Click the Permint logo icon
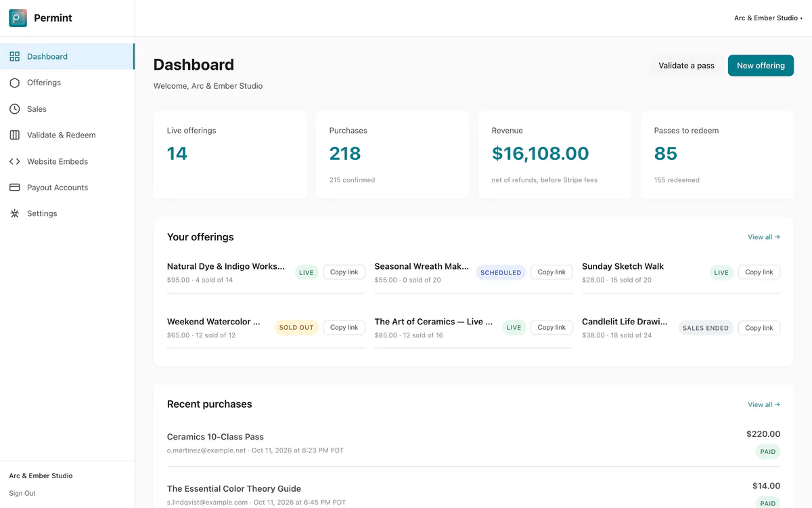This screenshot has width=812, height=508. 18,18
